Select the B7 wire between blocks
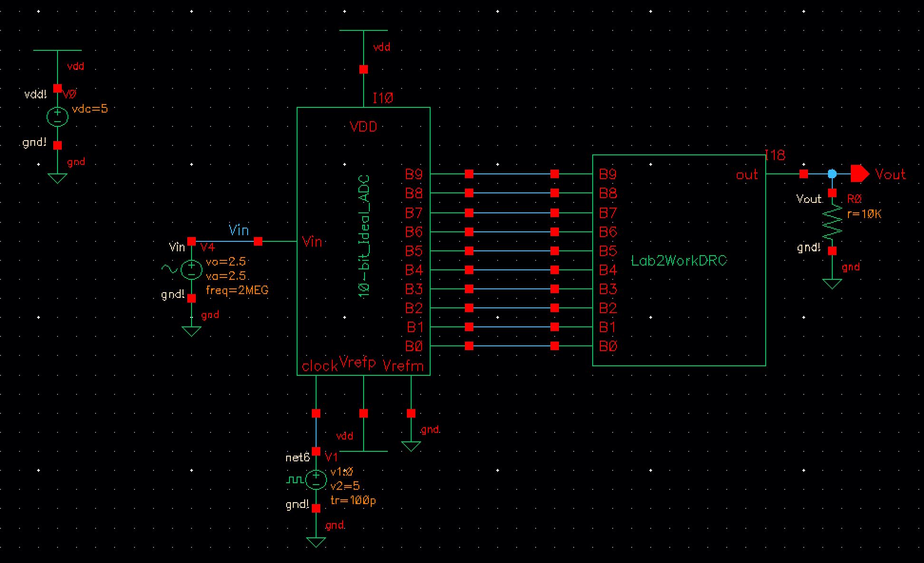This screenshot has height=563, width=924. tap(512, 212)
